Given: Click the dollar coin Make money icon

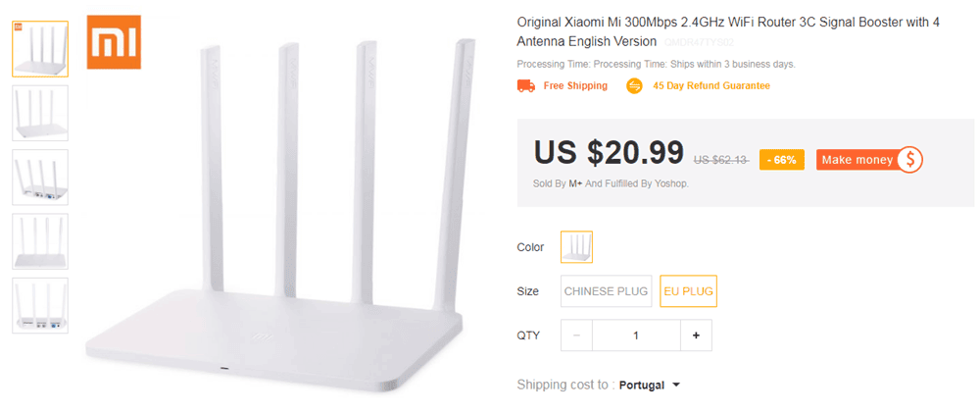Looking at the screenshot, I should click(x=909, y=160).
